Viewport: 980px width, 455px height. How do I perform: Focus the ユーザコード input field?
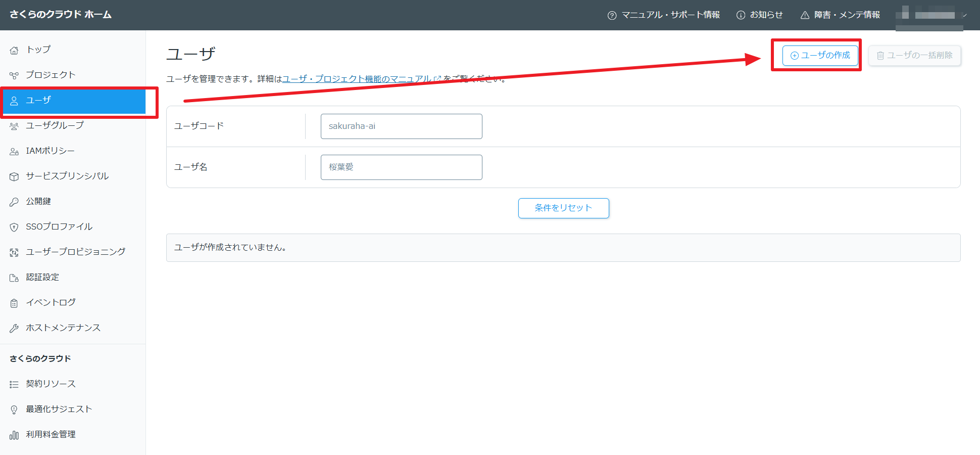401,126
